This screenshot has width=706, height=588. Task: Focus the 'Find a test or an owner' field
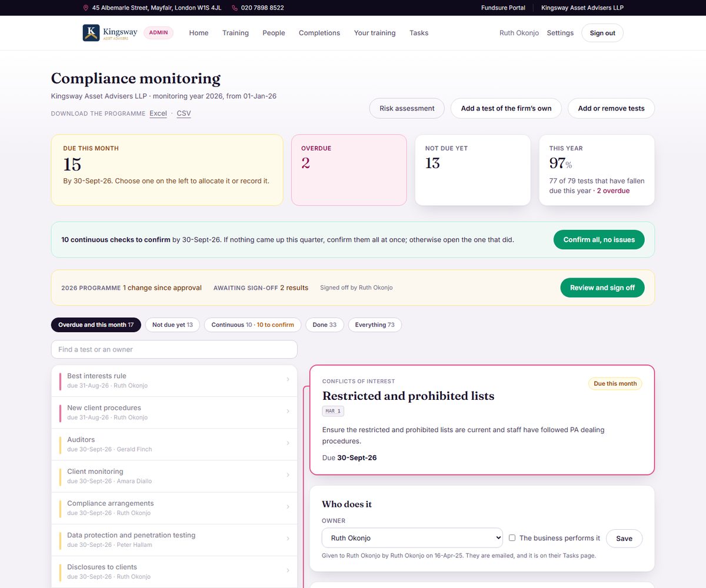174,349
